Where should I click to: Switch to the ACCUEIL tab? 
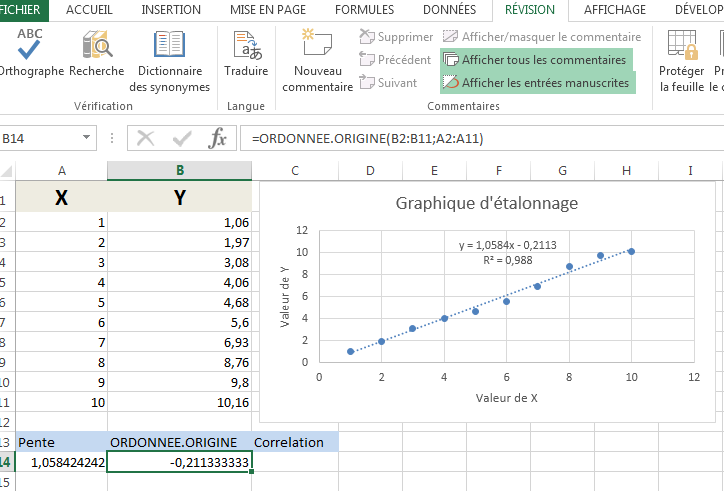(x=89, y=10)
